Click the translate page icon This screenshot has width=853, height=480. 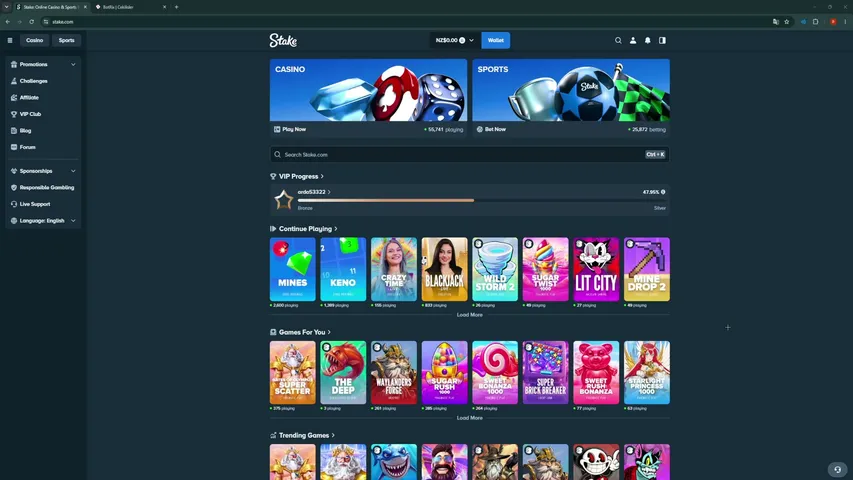[776, 22]
